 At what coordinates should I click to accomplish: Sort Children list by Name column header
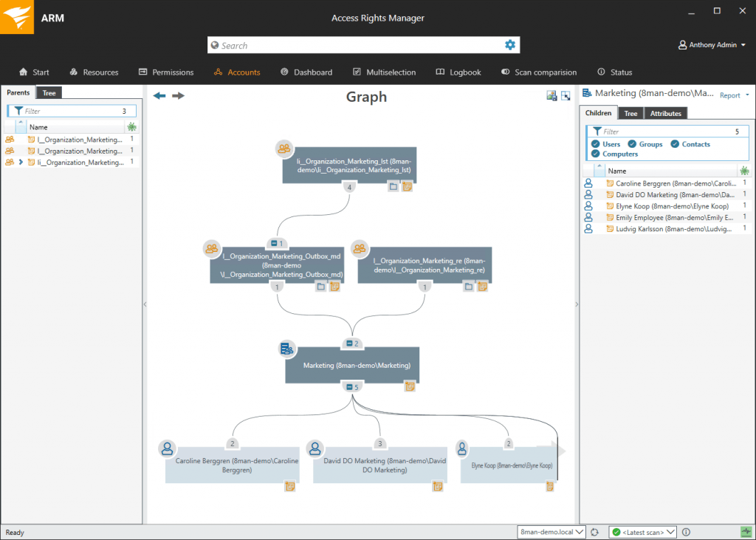pyautogui.click(x=670, y=171)
